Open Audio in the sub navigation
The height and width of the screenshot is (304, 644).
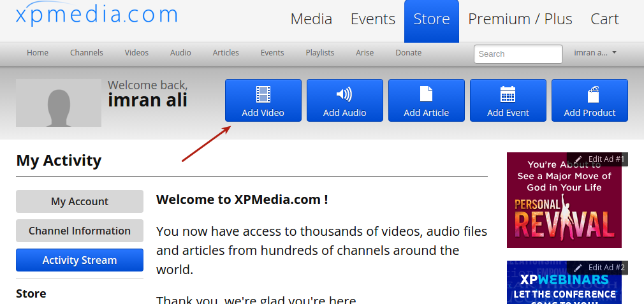click(x=180, y=53)
